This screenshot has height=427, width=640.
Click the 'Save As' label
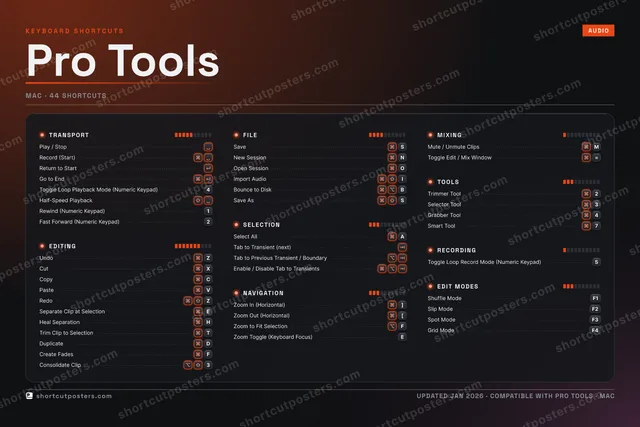pos(243,200)
